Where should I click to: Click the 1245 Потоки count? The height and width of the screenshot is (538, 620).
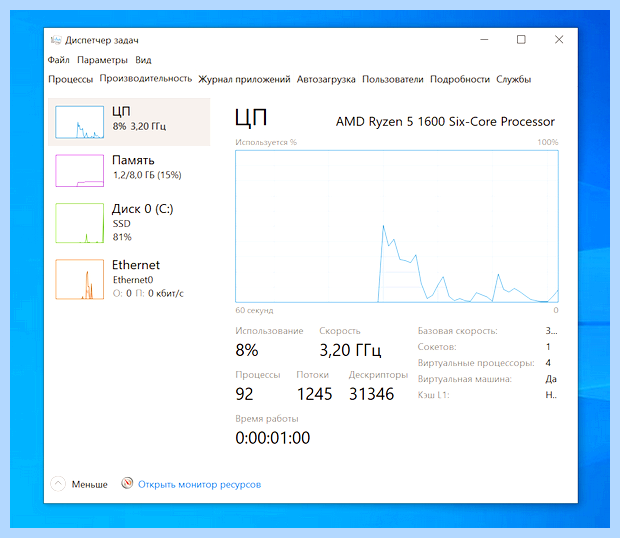point(314,394)
